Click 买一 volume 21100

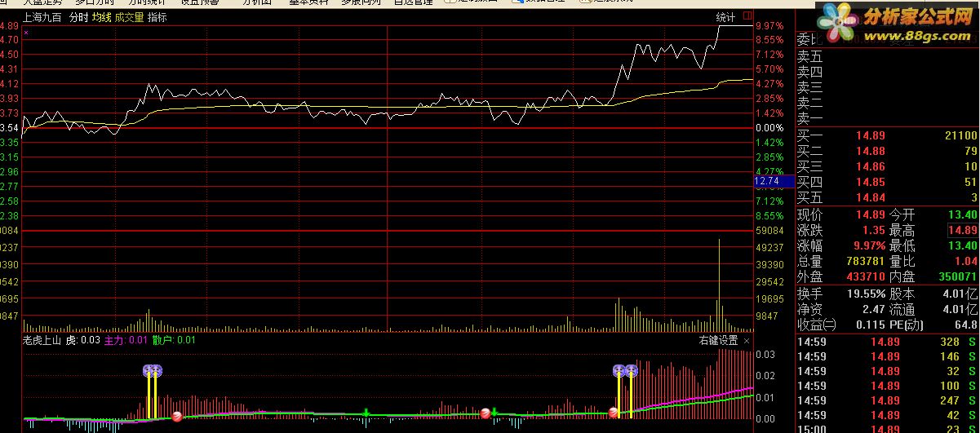(961, 135)
